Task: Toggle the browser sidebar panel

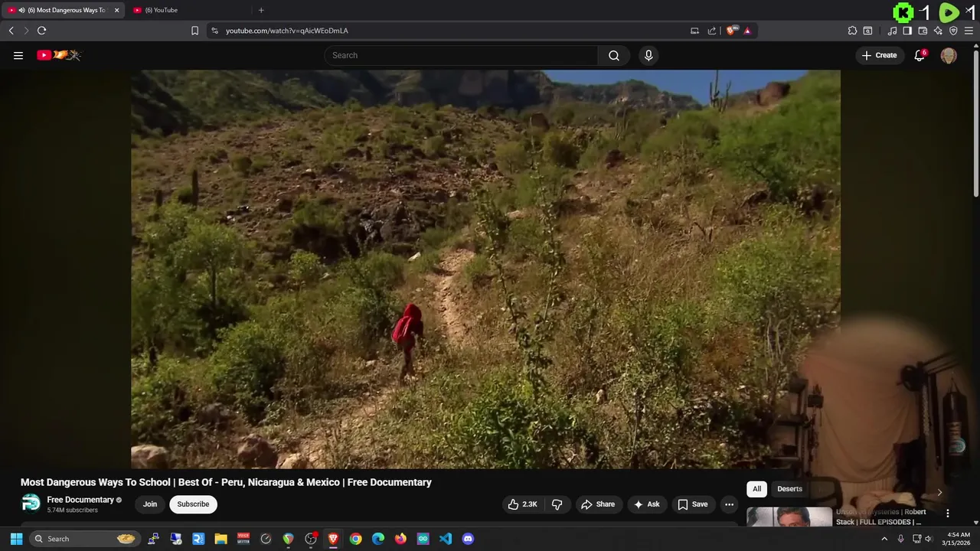Action: [907, 31]
